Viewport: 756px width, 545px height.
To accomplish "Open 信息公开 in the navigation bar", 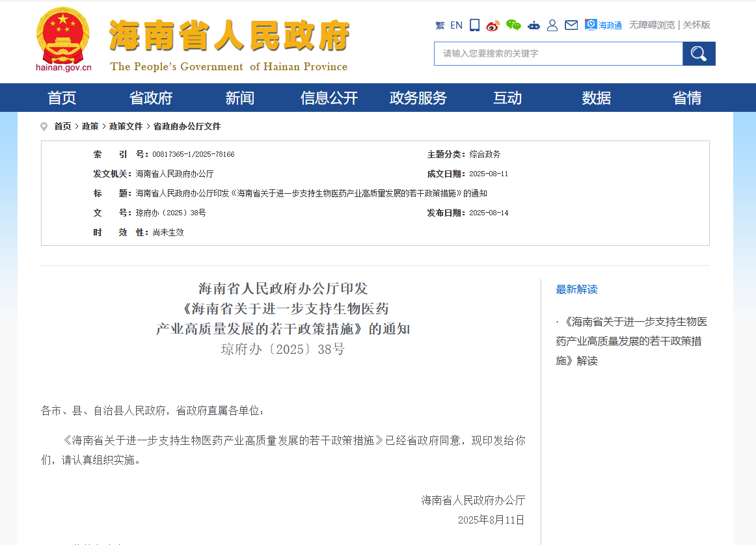I will coord(329,98).
